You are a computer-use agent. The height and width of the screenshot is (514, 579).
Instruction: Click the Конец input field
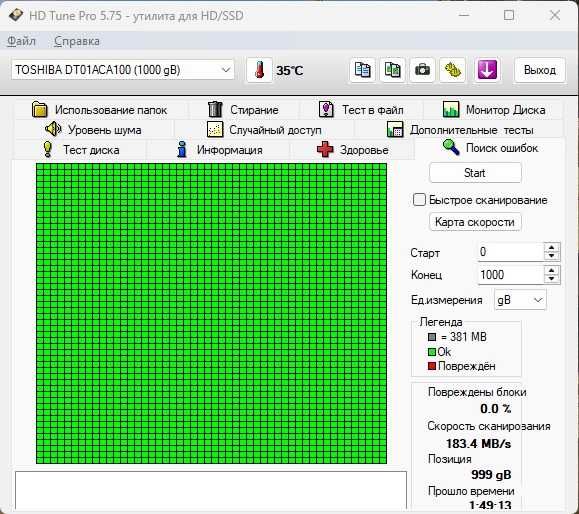tap(511, 275)
